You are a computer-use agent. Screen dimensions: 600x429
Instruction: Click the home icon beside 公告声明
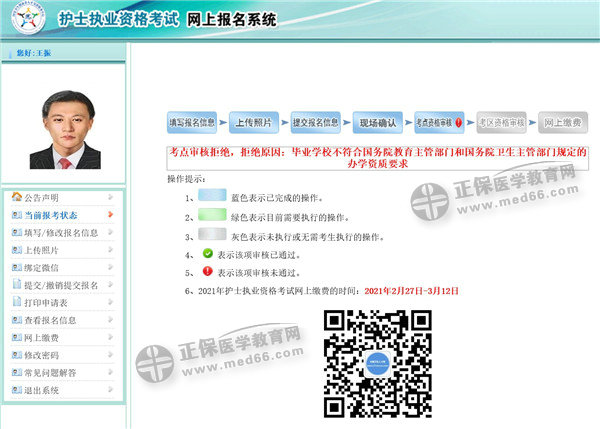tap(16, 197)
